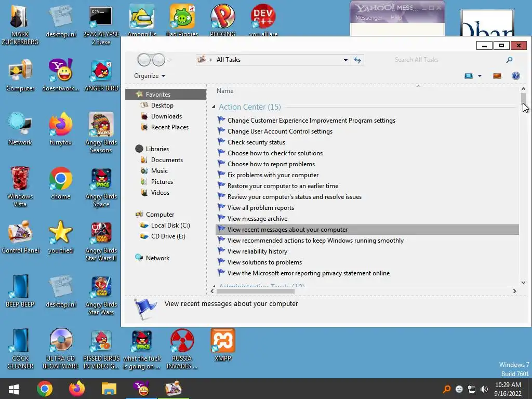Screen dimensions: 532x399
Task: Open View reliability history task
Action: (x=257, y=251)
